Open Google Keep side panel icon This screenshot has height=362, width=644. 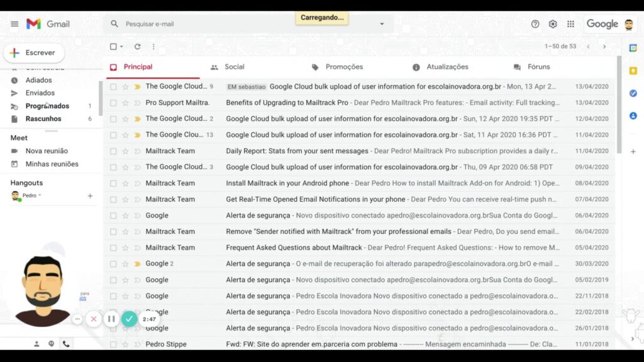coord(633,70)
